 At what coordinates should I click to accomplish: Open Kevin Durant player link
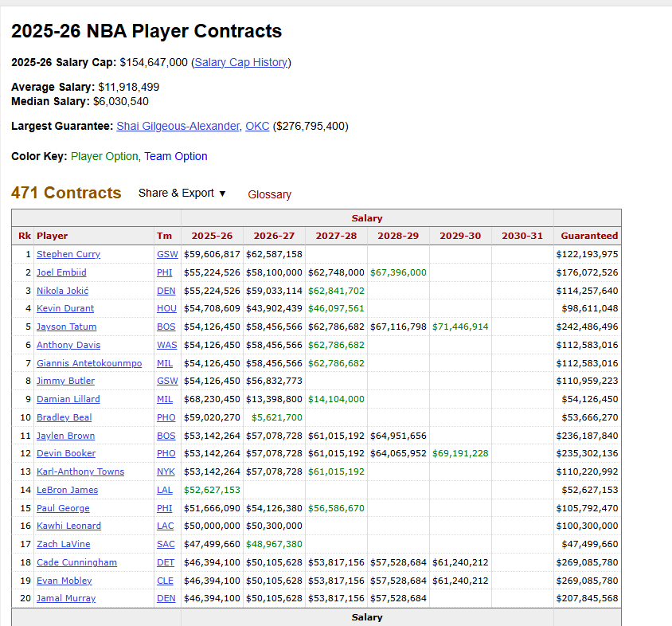point(65,308)
